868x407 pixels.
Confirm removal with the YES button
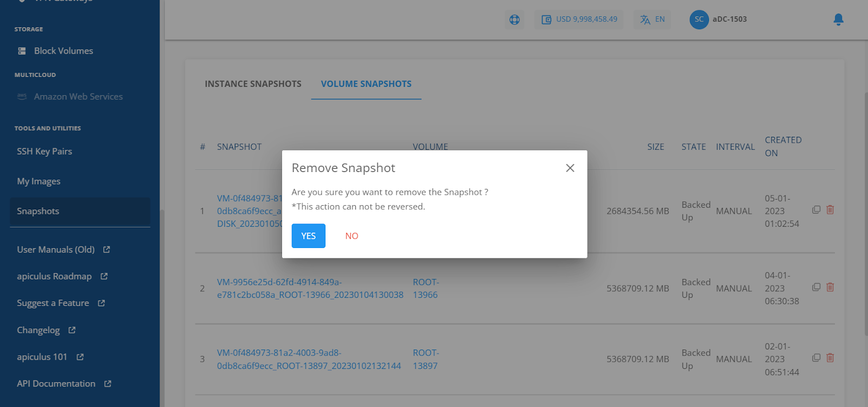[x=308, y=236]
